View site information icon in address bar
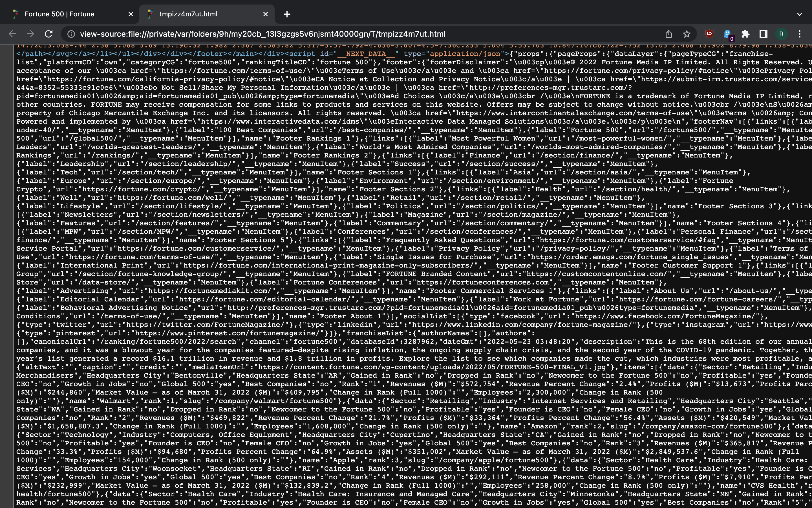The image size is (812, 508). 71,34
